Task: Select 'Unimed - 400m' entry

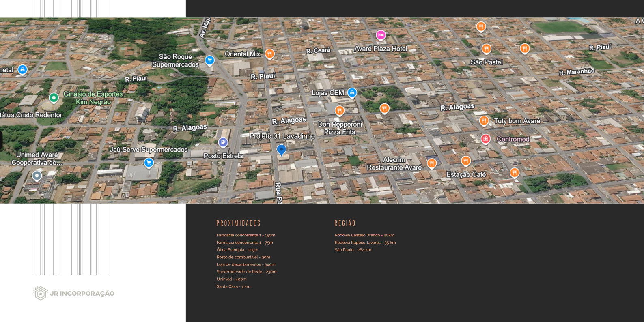Action: (232, 279)
